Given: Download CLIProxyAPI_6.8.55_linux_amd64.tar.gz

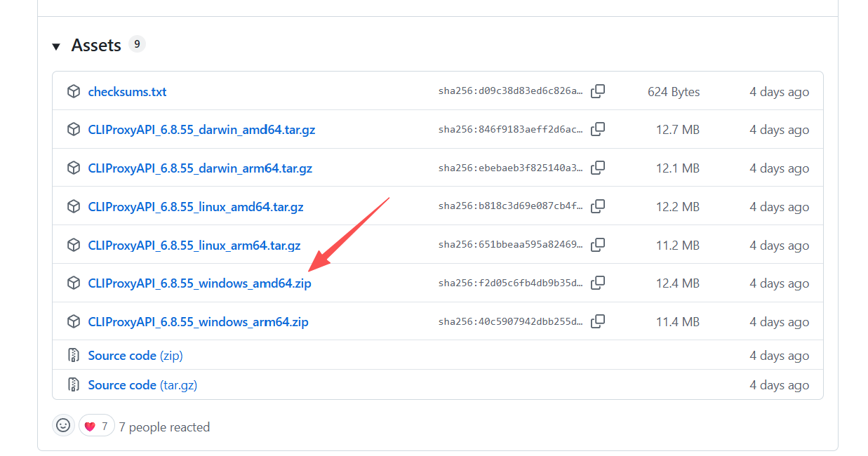Looking at the screenshot, I should 196,207.
